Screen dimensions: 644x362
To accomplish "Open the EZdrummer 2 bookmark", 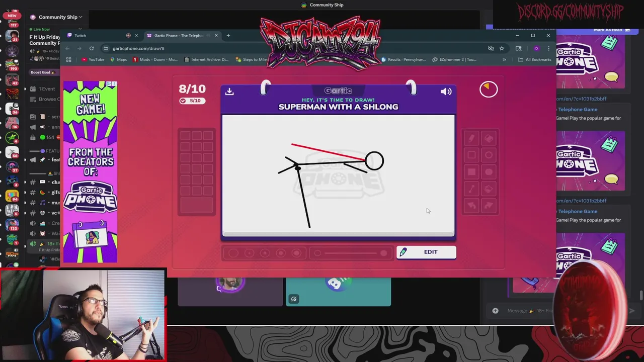I will point(454,59).
